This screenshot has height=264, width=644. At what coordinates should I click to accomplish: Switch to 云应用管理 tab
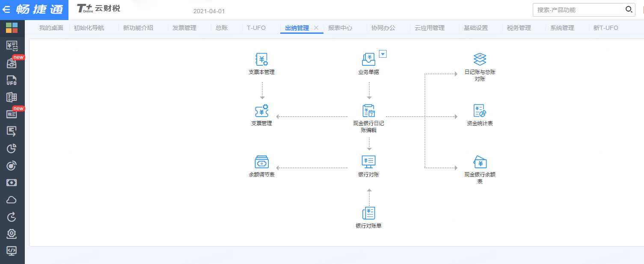[x=430, y=28]
